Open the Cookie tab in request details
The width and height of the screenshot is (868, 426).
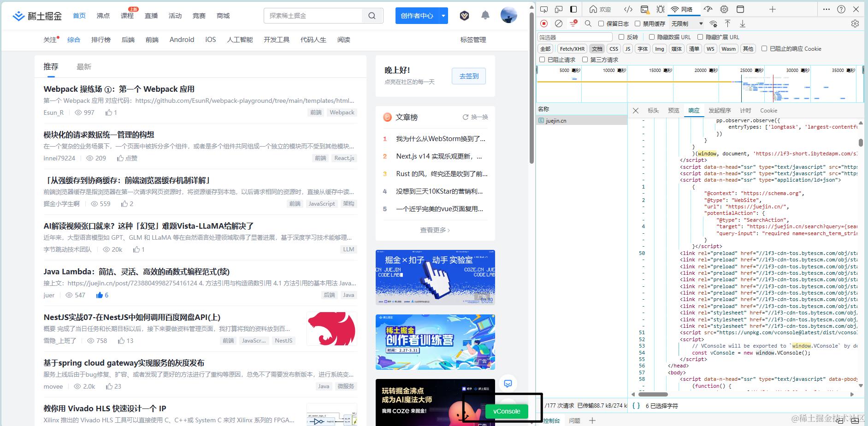(768, 111)
